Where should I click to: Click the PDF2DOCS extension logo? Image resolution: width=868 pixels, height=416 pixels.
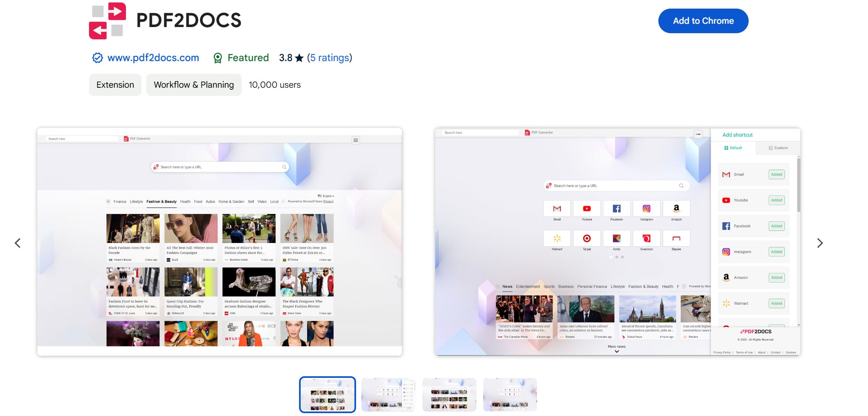pos(107,21)
